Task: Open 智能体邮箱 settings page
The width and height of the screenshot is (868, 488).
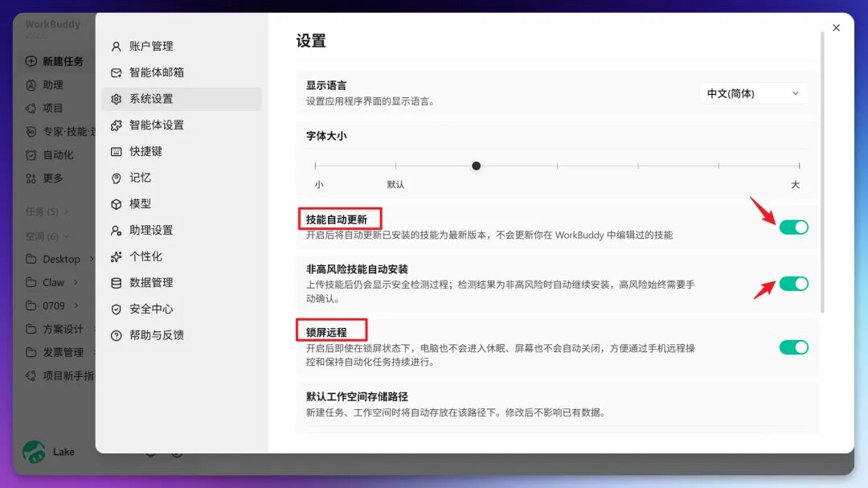Action: coord(182,72)
